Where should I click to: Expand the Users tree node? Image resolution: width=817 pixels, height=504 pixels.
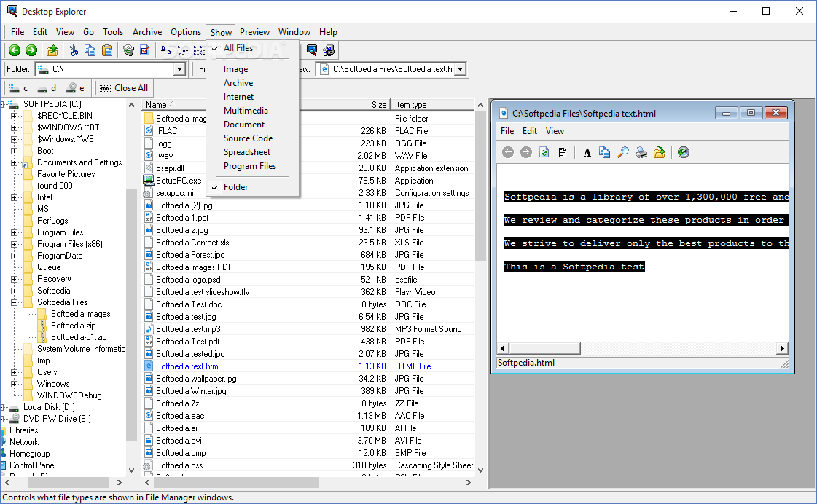14,372
